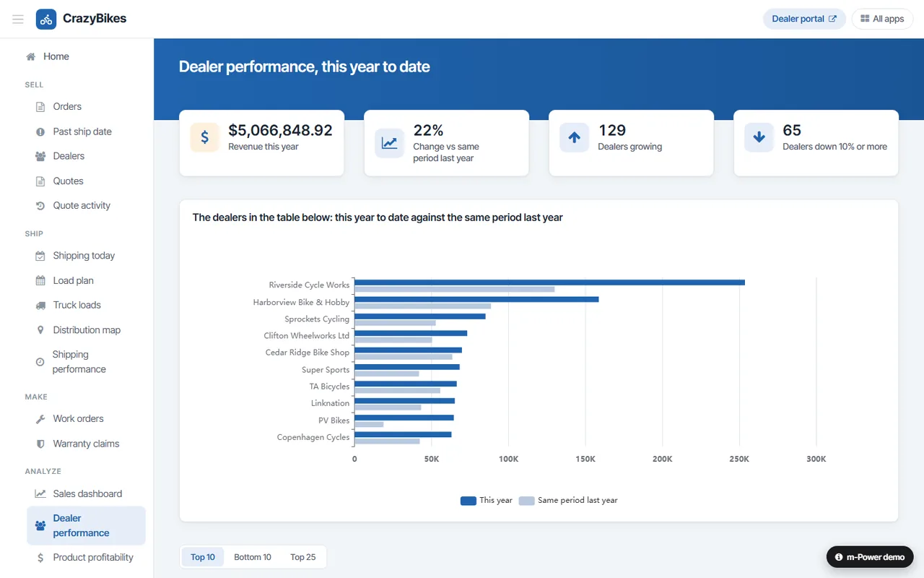Click the Truck loads truck icon
This screenshot has width=924, height=578.
tap(40, 306)
